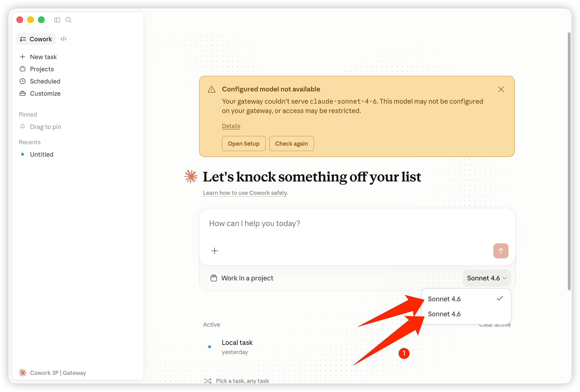
Task: Click the Open Setup button
Action: (x=244, y=144)
